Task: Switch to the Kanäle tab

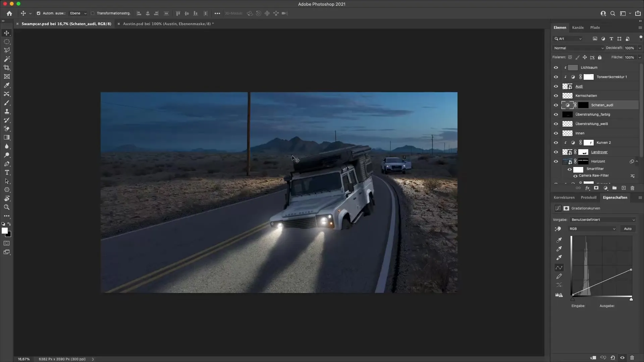Action: (578, 27)
